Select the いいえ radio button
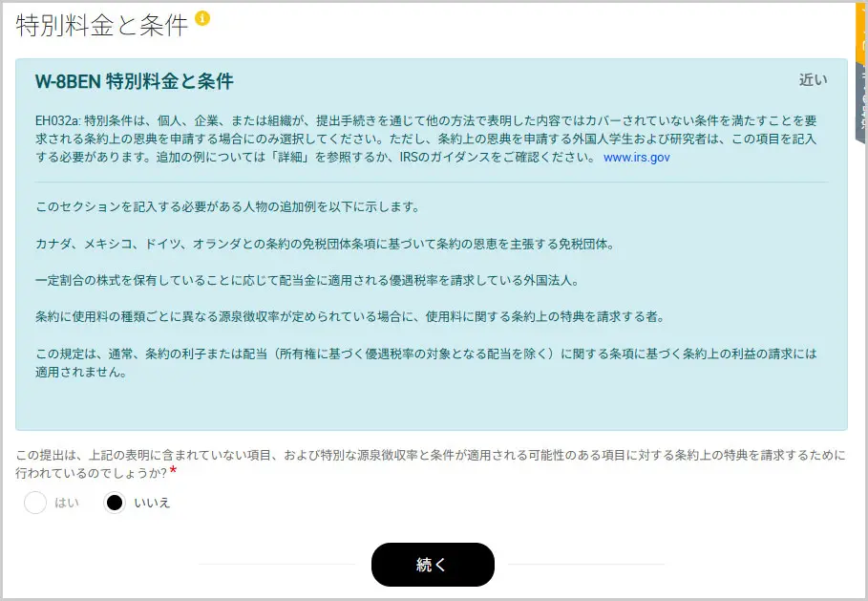The height and width of the screenshot is (601, 868). click(x=115, y=503)
